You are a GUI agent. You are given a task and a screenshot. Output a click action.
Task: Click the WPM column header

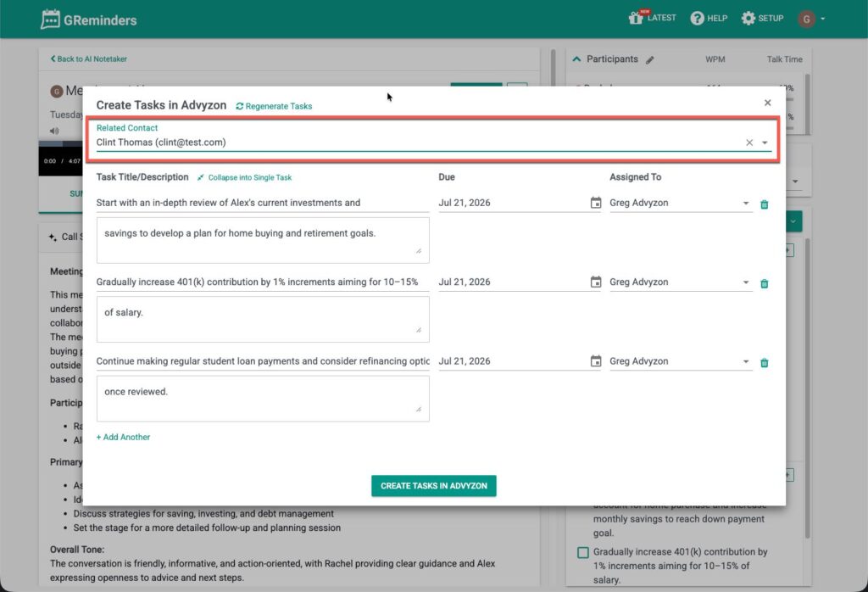click(x=715, y=59)
